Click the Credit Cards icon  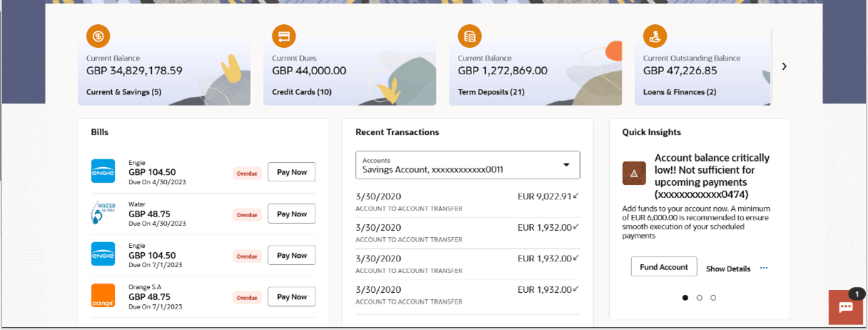click(x=284, y=36)
